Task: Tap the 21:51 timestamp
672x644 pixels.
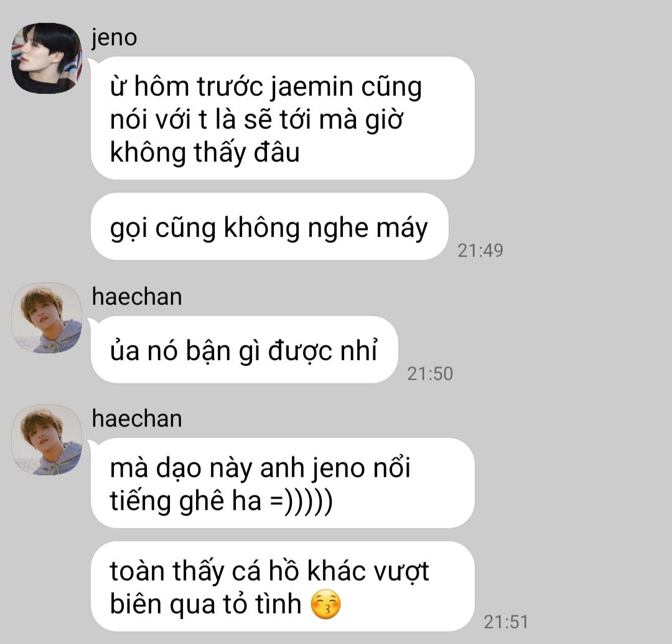Action: point(506,622)
